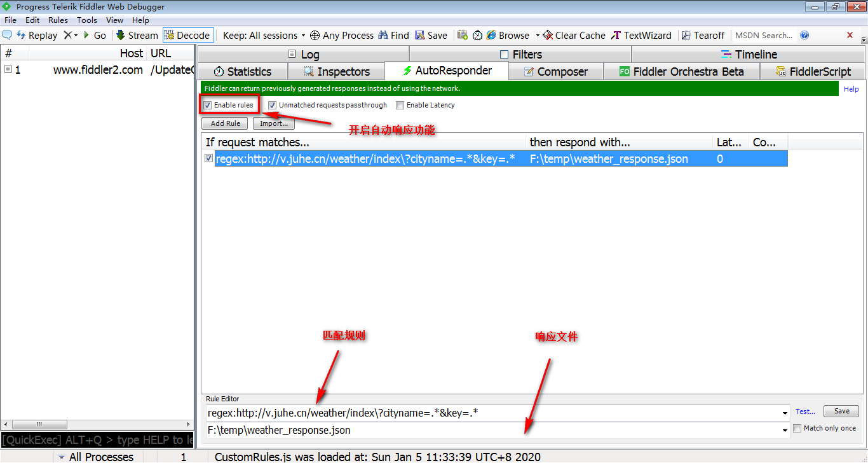This screenshot has width=868, height=463.
Task: Click the QuickExec command box
Action: [97, 440]
